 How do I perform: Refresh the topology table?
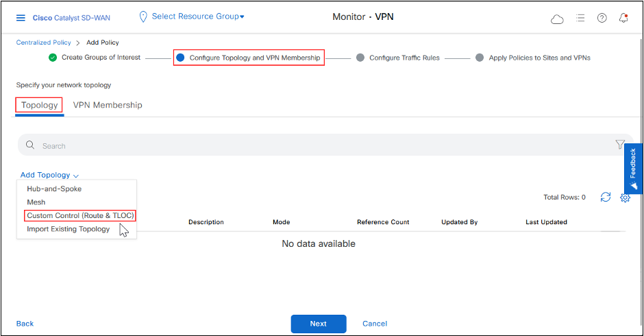pyautogui.click(x=605, y=197)
